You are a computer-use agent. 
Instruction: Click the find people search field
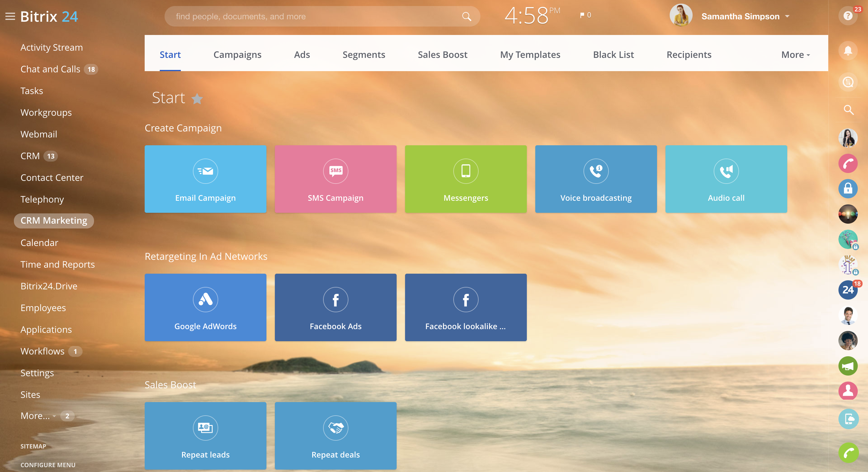click(x=313, y=16)
